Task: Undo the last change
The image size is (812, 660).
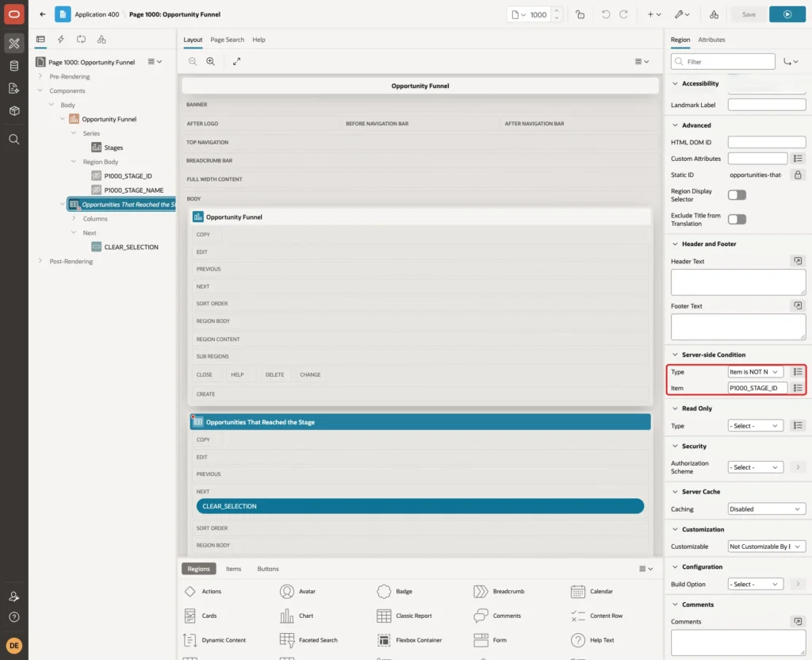Action: (x=605, y=14)
